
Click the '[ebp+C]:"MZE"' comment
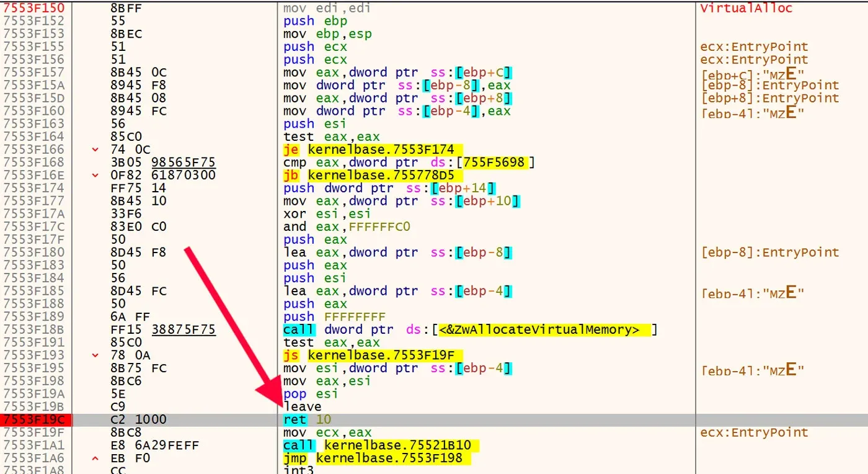click(753, 74)
